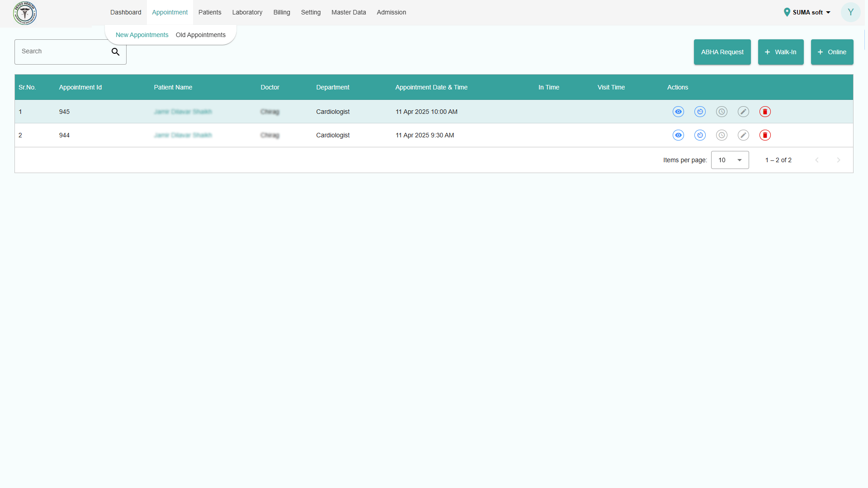Click the eye view icon for appointment 944
868x488 pixels.
[x=678, y=135]
